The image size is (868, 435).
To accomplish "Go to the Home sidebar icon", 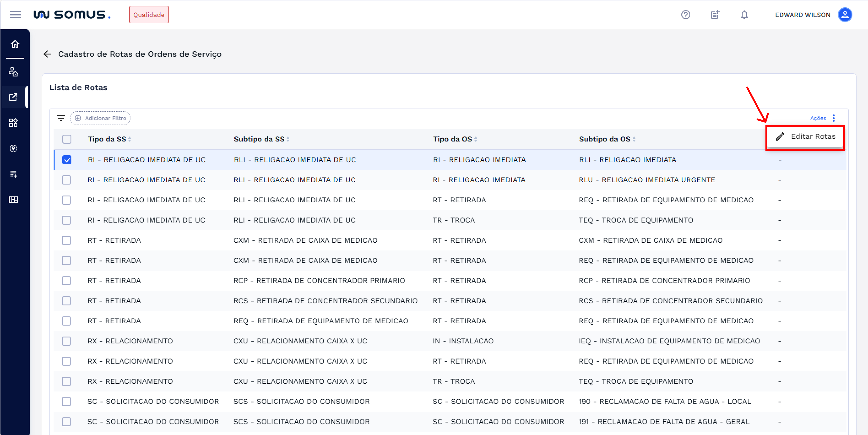I will pos(15,44).
